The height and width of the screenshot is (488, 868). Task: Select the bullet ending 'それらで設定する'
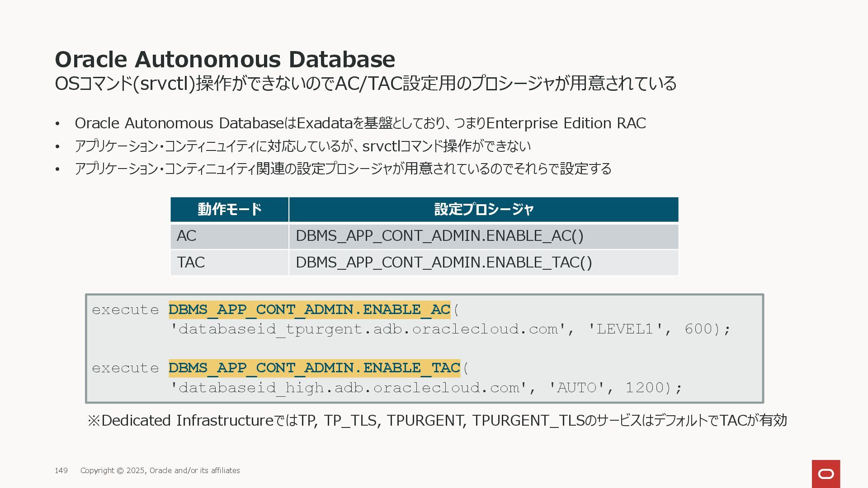(x=343, y=169)
